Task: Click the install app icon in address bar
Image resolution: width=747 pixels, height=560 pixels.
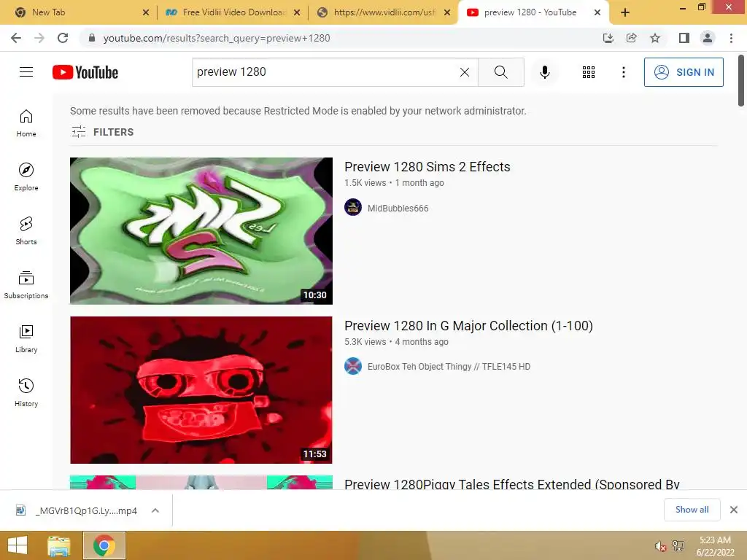Action: click(x=608, y=38)
